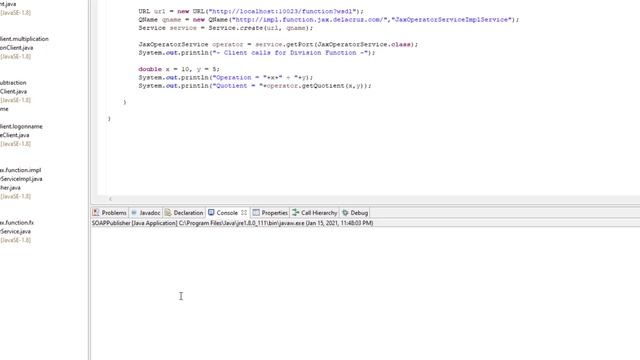The width and height of the screenshot is (640, 360).
Task: Click the getPort code line
Action: (x=278, y=44)
